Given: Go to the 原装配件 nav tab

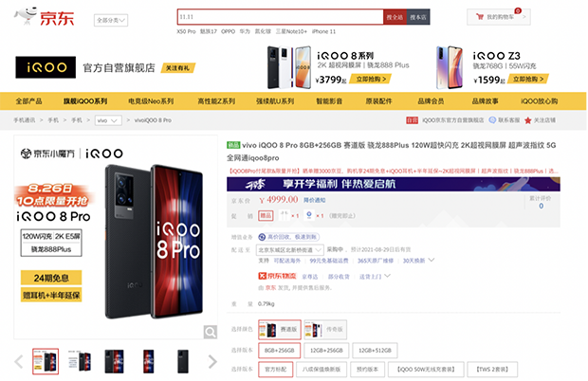Looking at the screenshot, I should point(378,101).
